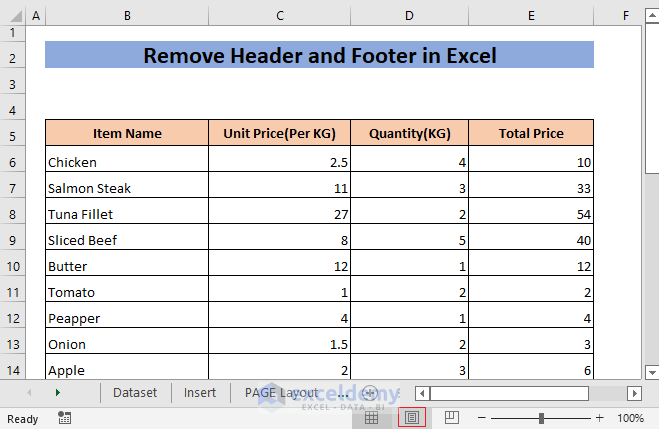This screenshot has height=429, width=659.
Task: Select column C header
Action: [x=279, y=16]
